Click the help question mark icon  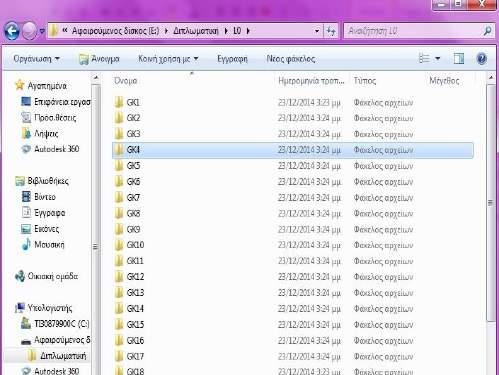[x=482, y=59]
